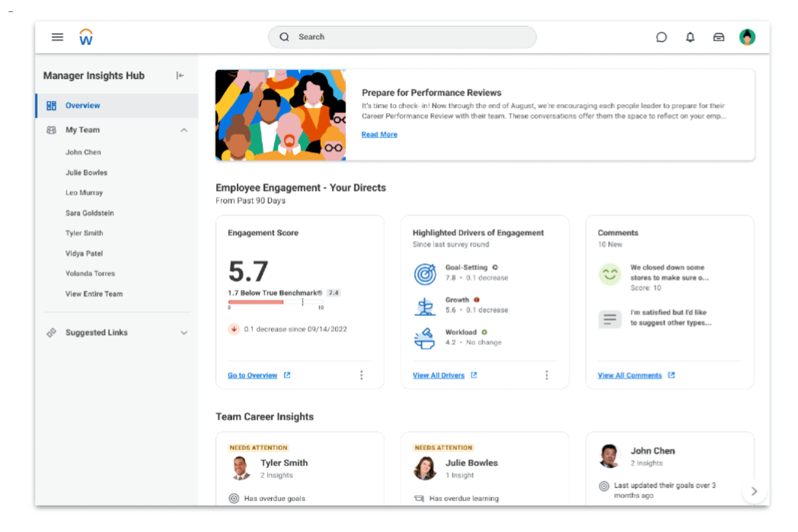Open the inbox tray icon
798x532 pixels.
coord(719,37)
